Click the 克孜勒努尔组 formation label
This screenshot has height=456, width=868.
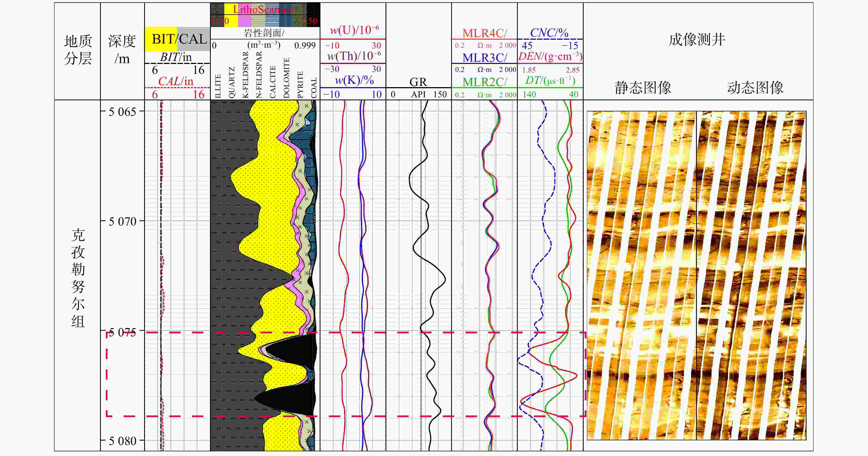(x=78, y=278)
